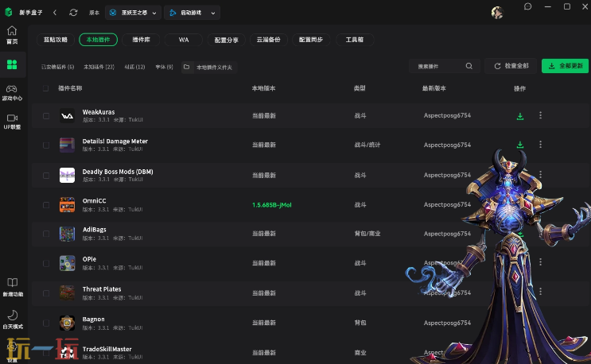Screen dimensions: 591x364
Task: Open 本地插件文件夹 folder button
Action: [209, 67]
